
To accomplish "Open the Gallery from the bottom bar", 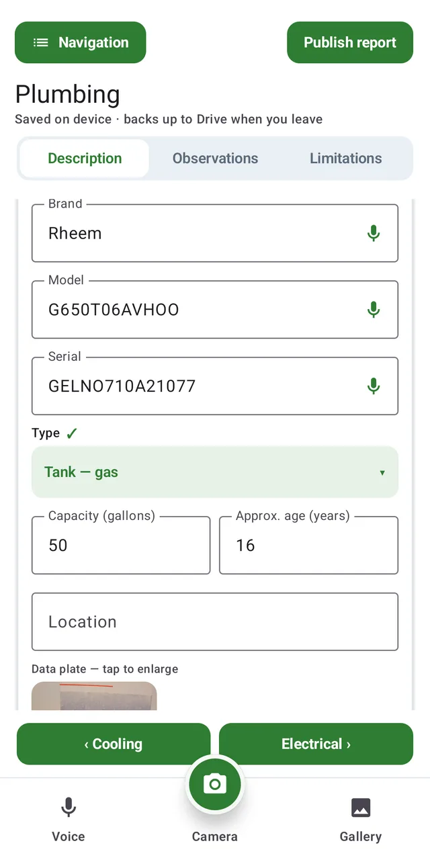I will [x=361, y=819].
